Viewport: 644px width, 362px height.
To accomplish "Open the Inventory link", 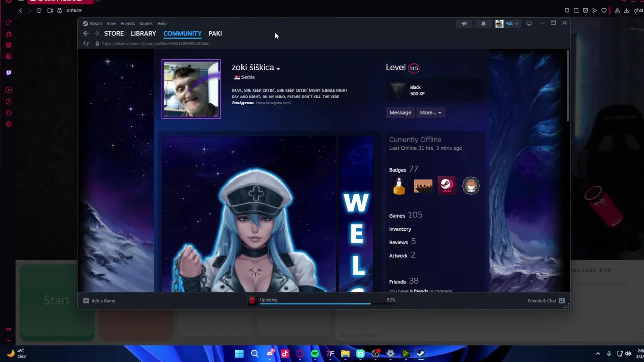I will click(400, 229).
